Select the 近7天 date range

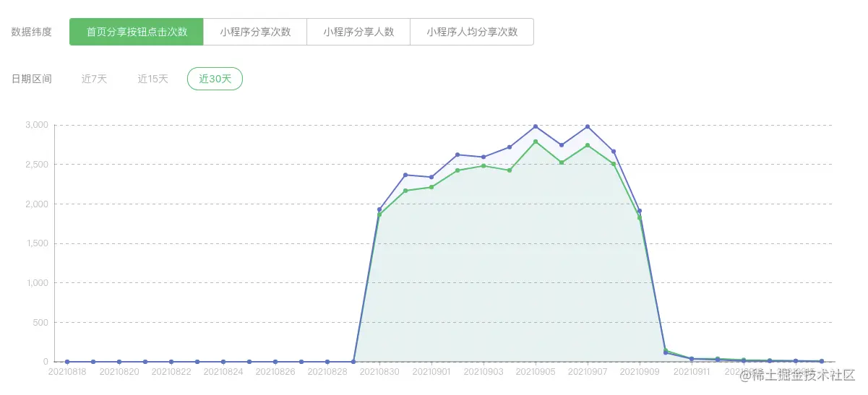coord(94,79)
